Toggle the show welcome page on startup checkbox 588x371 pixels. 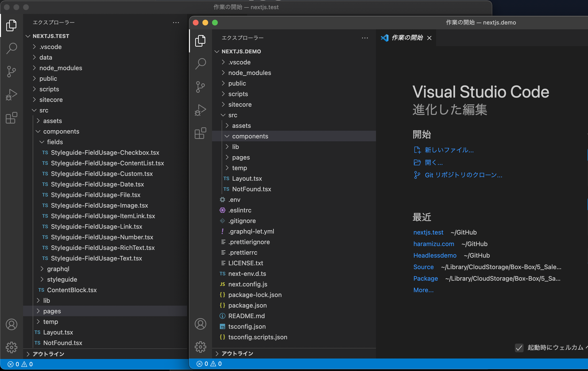[519, 347]
